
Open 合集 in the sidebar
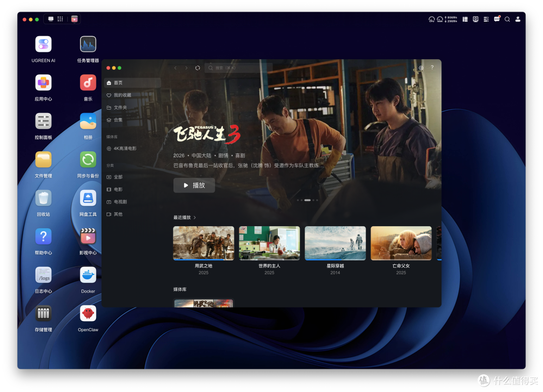(x=132, y=120)
